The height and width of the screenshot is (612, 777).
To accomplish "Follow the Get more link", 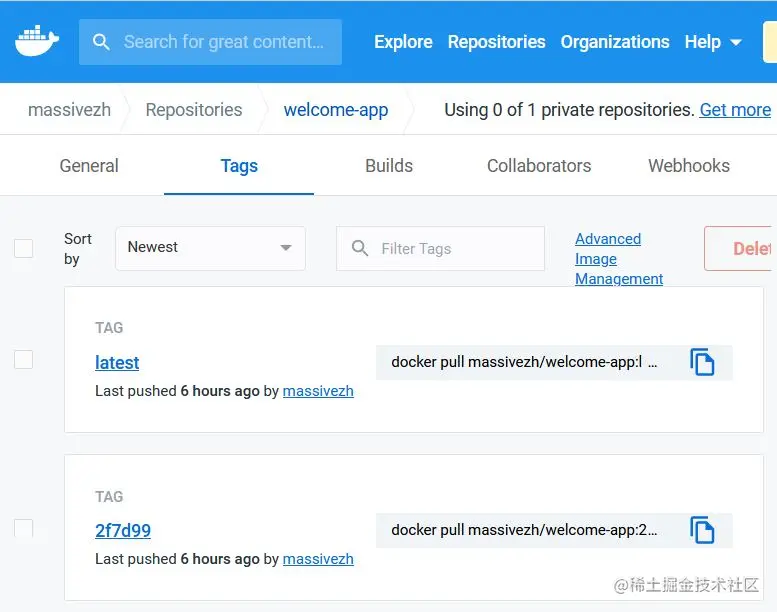I will click(735, 110).
